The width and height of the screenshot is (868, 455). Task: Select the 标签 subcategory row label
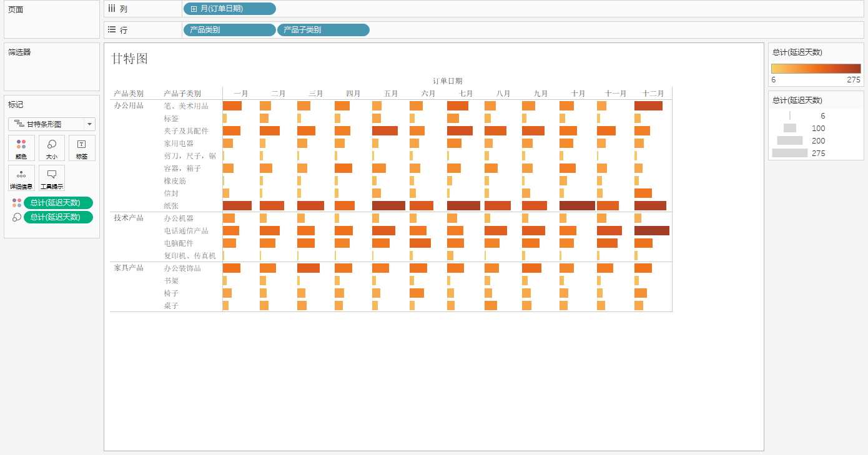[x=171, y=119]
